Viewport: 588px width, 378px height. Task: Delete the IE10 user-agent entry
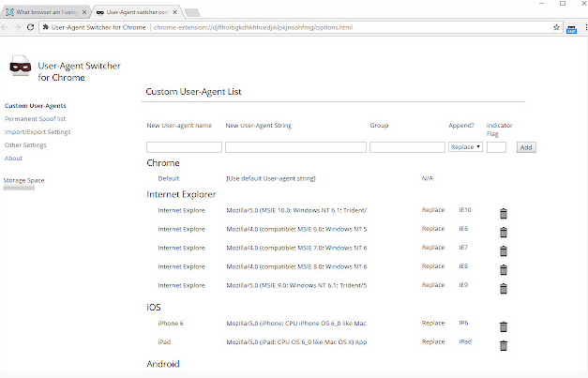[504, 213]
